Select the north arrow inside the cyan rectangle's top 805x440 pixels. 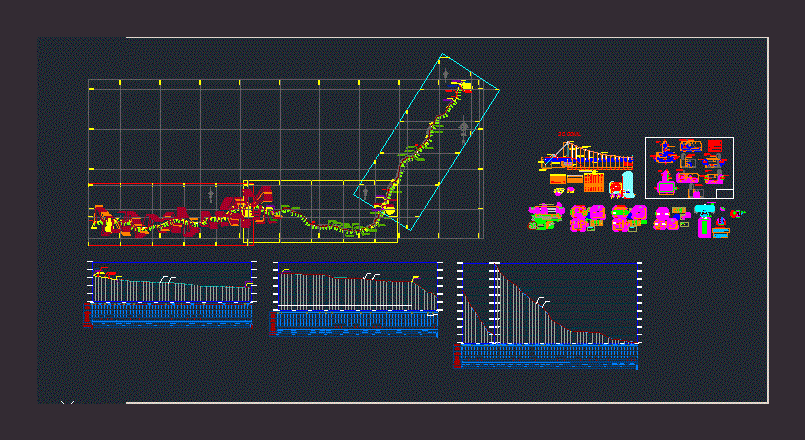(x=445, y=75)
